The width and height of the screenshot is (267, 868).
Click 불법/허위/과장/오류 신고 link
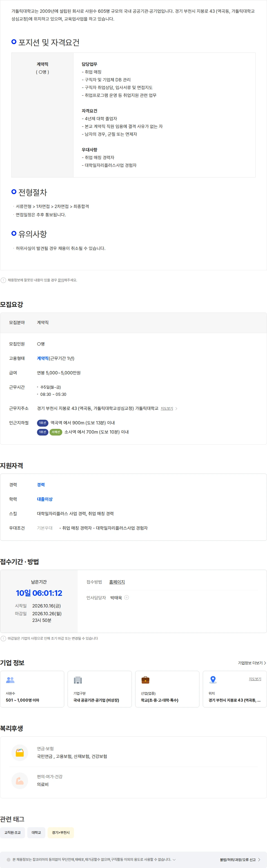click(x=240, y=860)
